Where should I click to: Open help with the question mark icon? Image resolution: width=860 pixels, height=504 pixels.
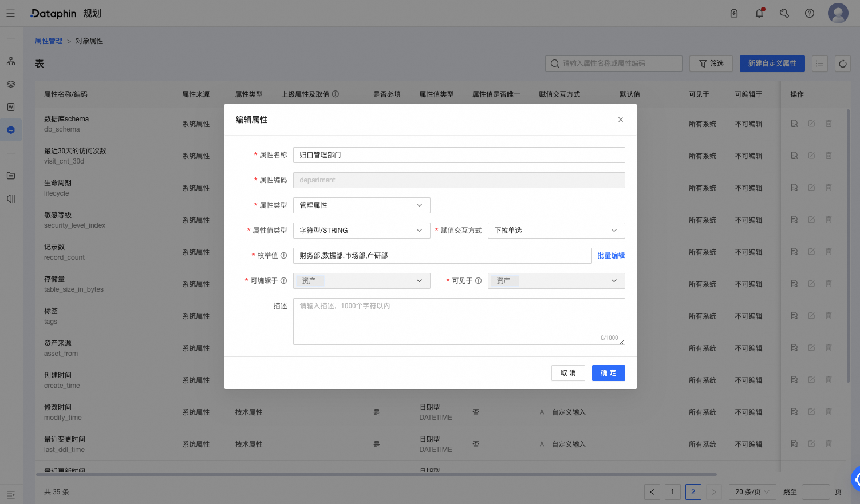click(x=809, y=13)
